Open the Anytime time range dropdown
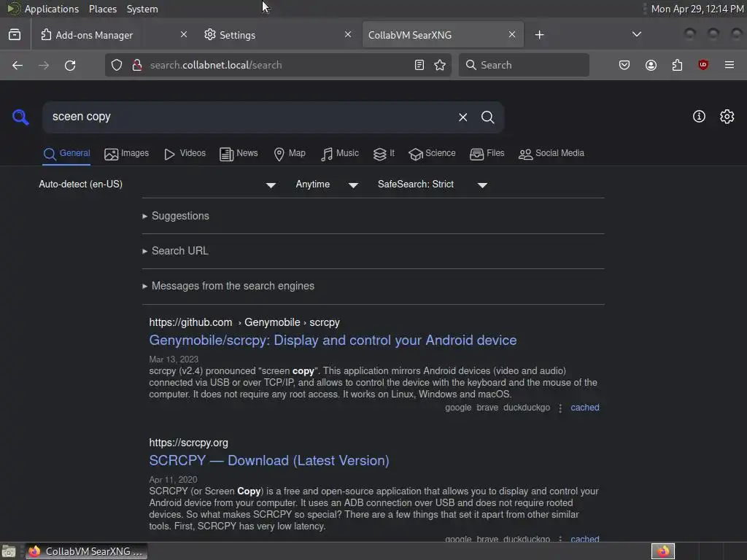The height and width of the screenshot is (560, 747). click(326, 184)
